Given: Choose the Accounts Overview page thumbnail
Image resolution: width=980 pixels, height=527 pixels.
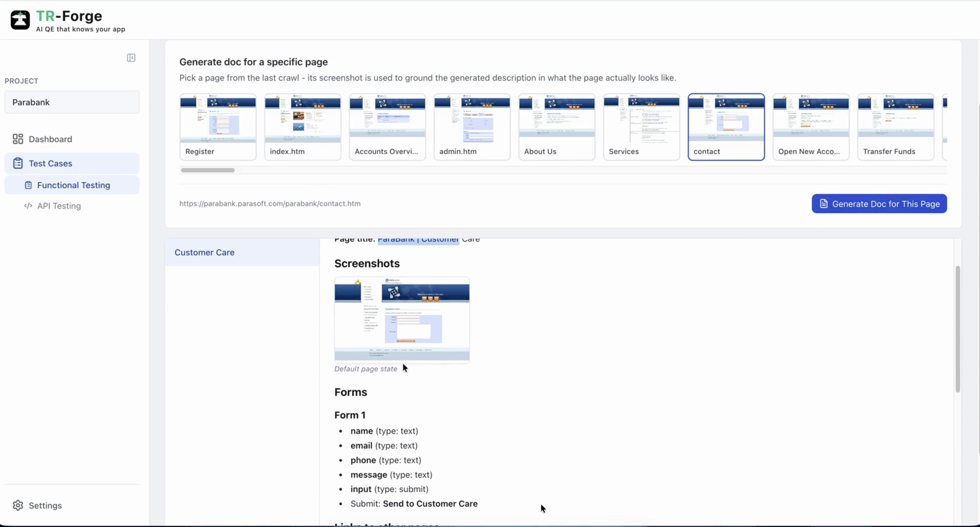Looking at the screenshot, I should click(x=387, y=127).
